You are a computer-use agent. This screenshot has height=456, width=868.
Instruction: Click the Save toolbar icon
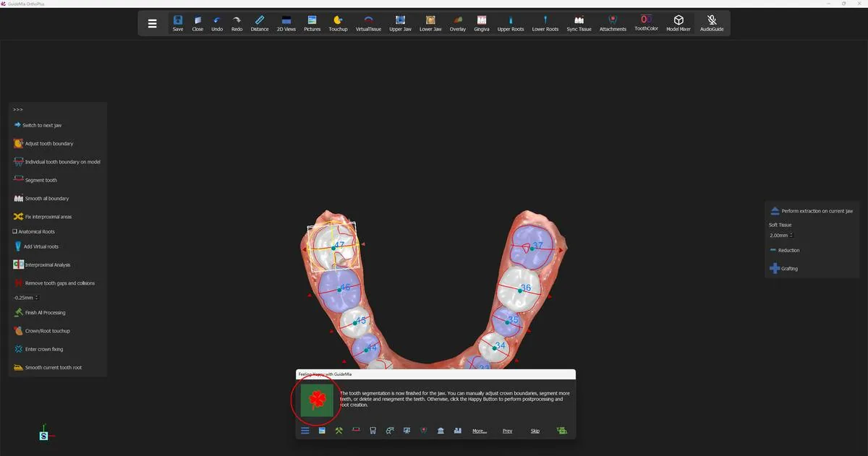click(178, 24)
